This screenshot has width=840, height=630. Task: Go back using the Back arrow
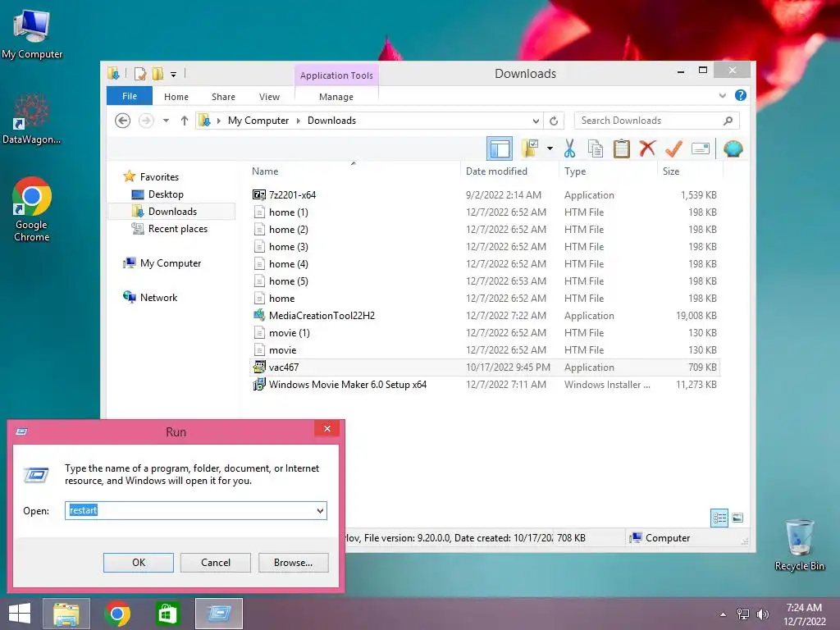click(x=123, y=121)
